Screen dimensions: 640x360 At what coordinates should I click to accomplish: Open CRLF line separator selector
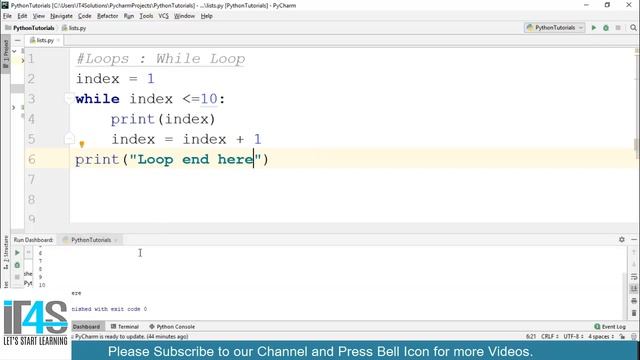tap(549, 337)
